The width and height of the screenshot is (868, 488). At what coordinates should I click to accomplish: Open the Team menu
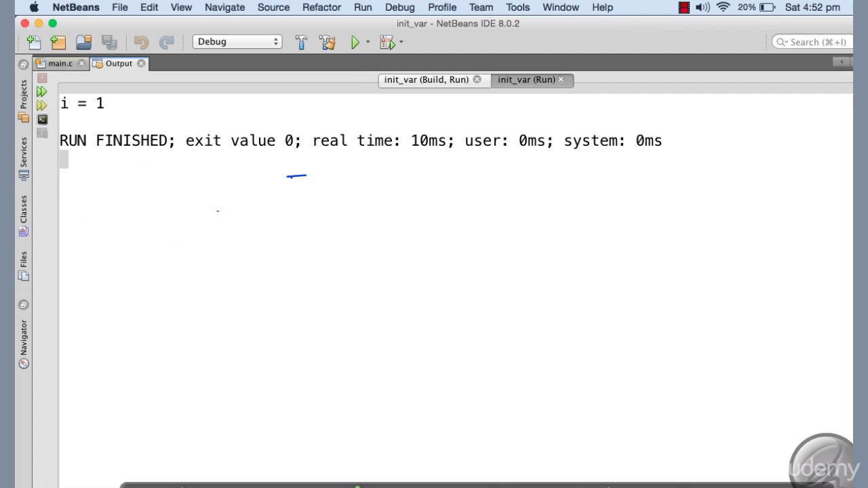click(481, 7)
